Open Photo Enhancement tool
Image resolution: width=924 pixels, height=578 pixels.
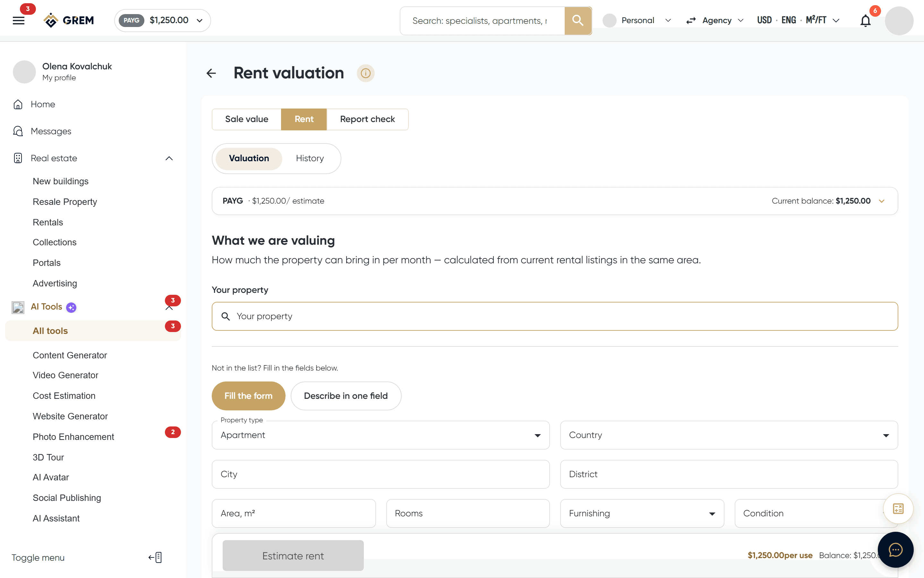click(x=73, y=437)
